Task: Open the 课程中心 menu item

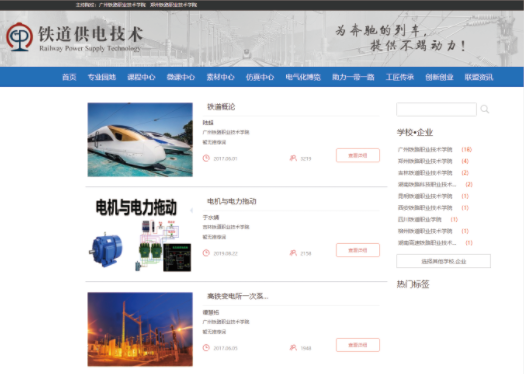Action: pyautogui.click(x=141, y=77)
